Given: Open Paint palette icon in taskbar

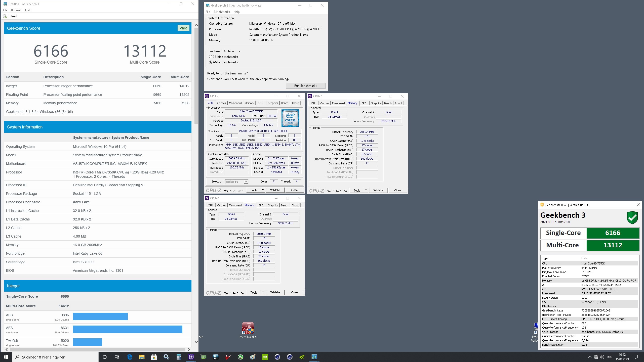Looking at the screenshot, I should coord(253,357).
